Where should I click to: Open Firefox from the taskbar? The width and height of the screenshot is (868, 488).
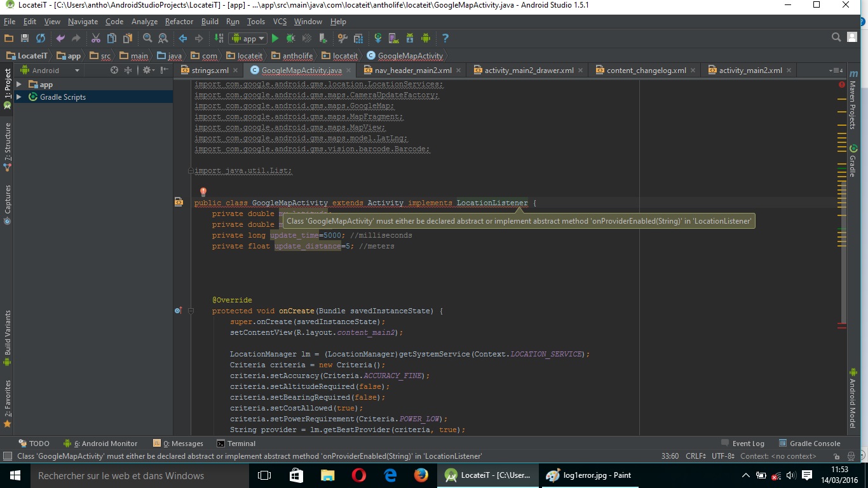421,475
